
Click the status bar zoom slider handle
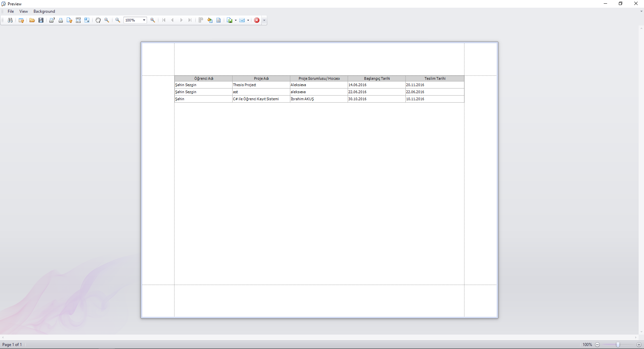coord(618,345)
